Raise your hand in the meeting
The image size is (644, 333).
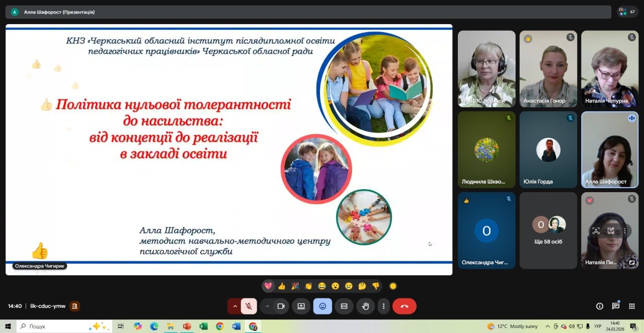(x=365, y=306)
